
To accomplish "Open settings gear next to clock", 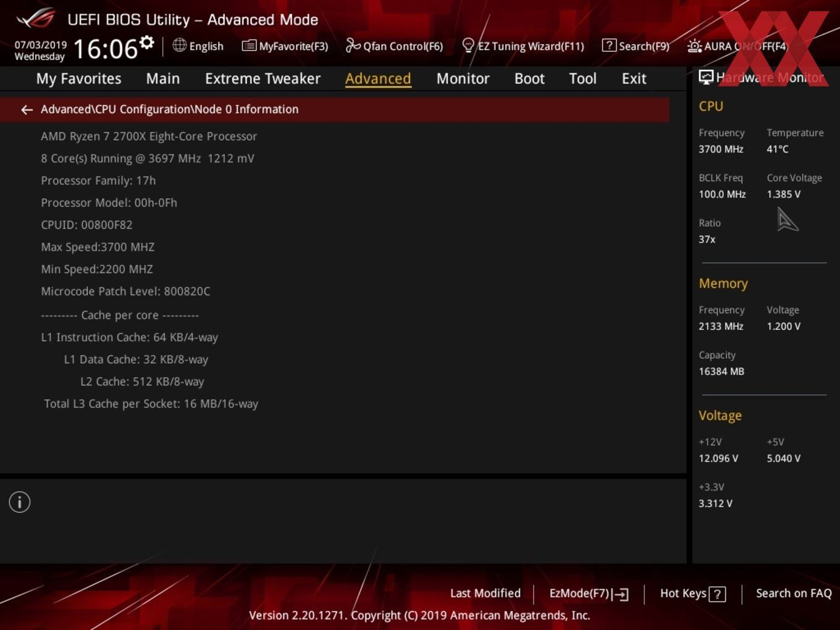I will pos(147,42).
